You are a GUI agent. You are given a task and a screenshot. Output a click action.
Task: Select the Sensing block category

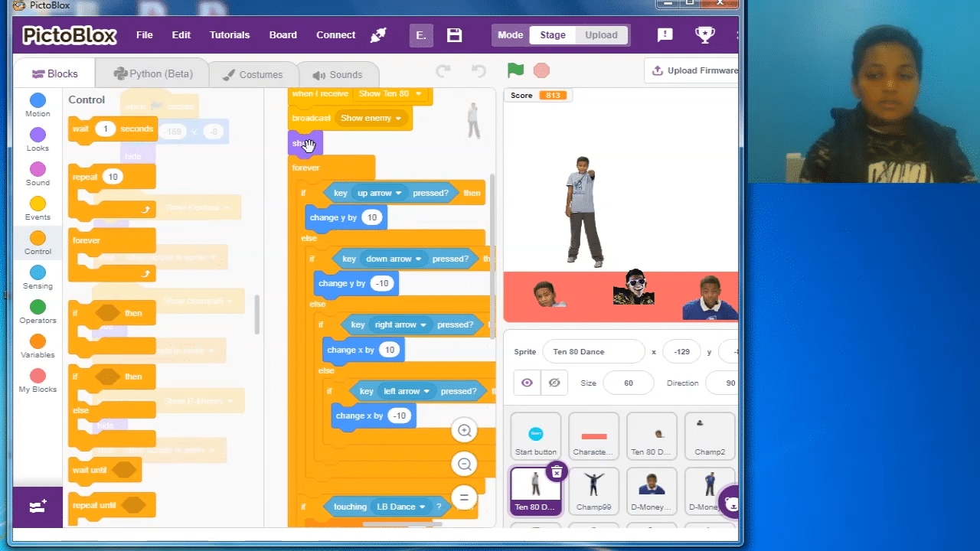pos(38,277)
